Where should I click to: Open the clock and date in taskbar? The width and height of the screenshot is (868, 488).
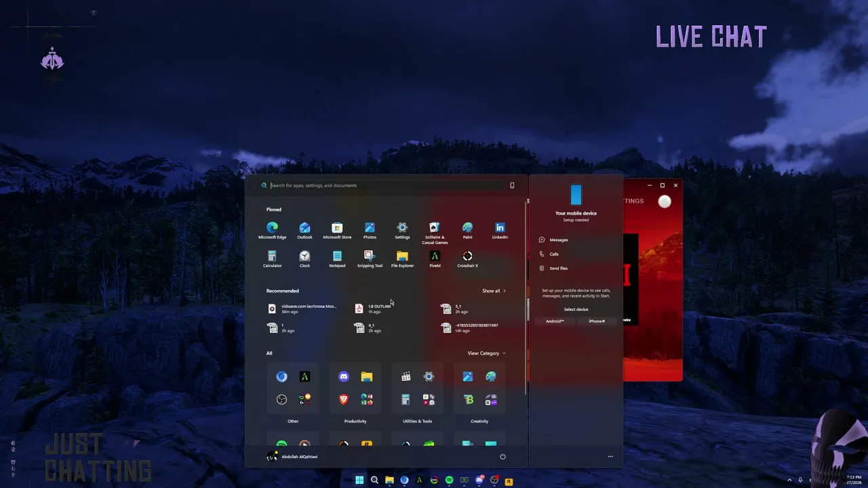[854, 480]
